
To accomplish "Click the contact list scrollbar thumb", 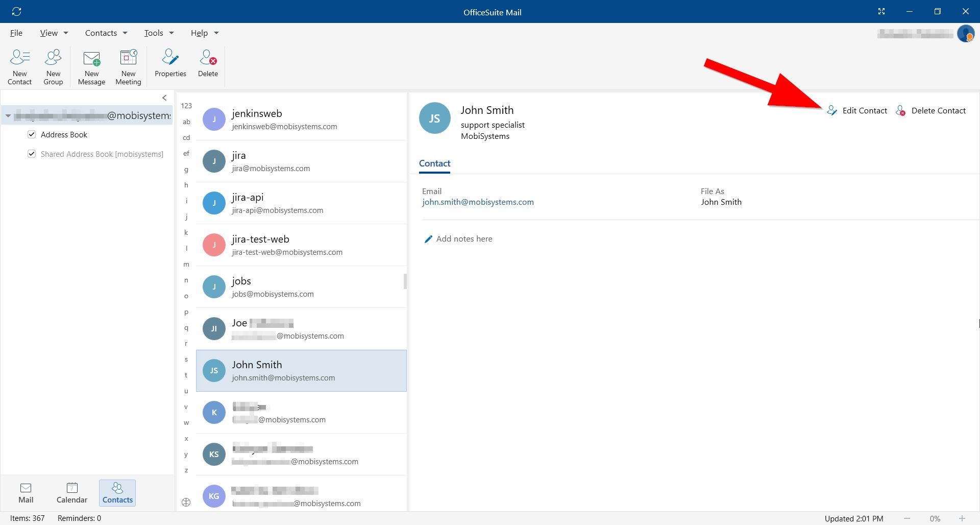I will (405, 281).
